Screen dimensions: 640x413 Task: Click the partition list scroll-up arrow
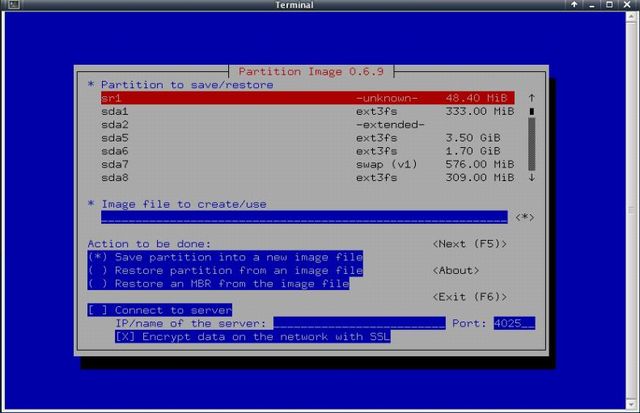531,98
